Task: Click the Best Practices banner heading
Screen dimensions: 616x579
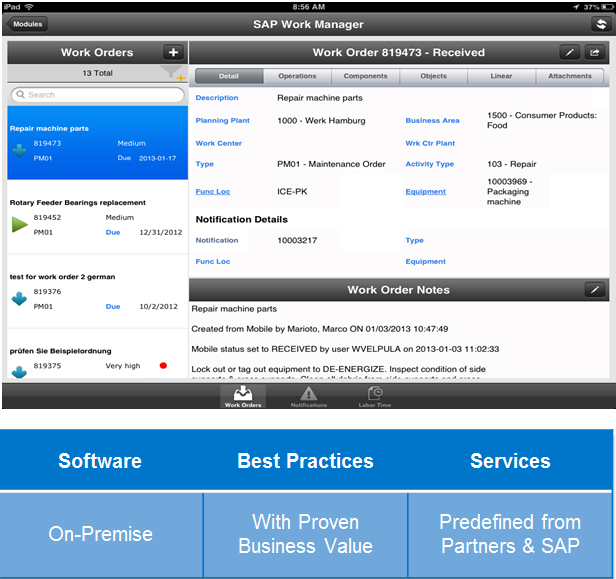Action: coord(305,461)
